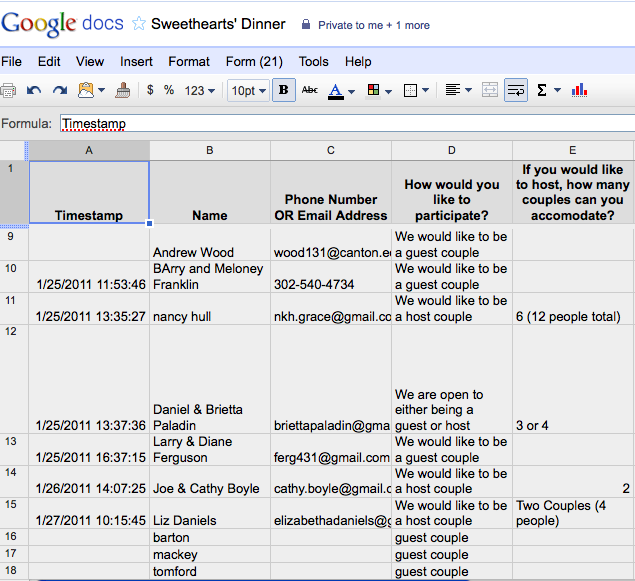The width and height of the screenshot is (635, 581).
Task: Open the File menu
Action: coord(11,62)
